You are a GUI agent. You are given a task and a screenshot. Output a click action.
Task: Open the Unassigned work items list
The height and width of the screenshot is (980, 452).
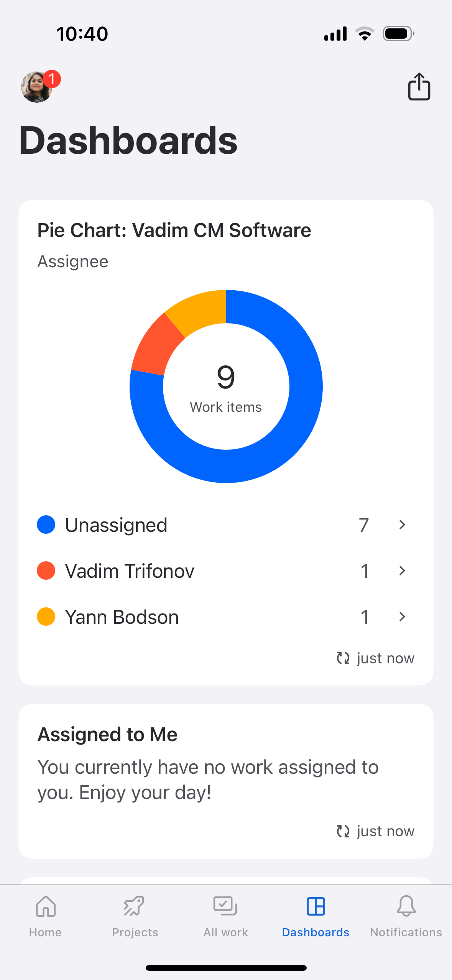pos(226,525)
